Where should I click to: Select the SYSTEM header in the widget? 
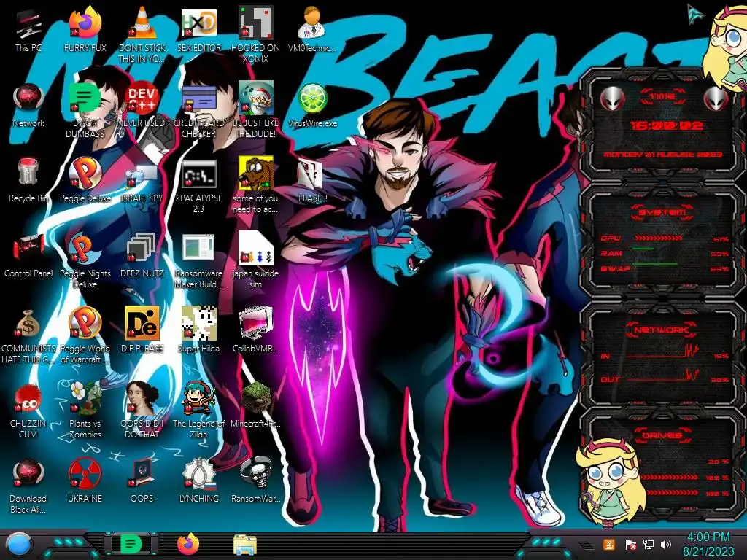(x=662, y=212)
